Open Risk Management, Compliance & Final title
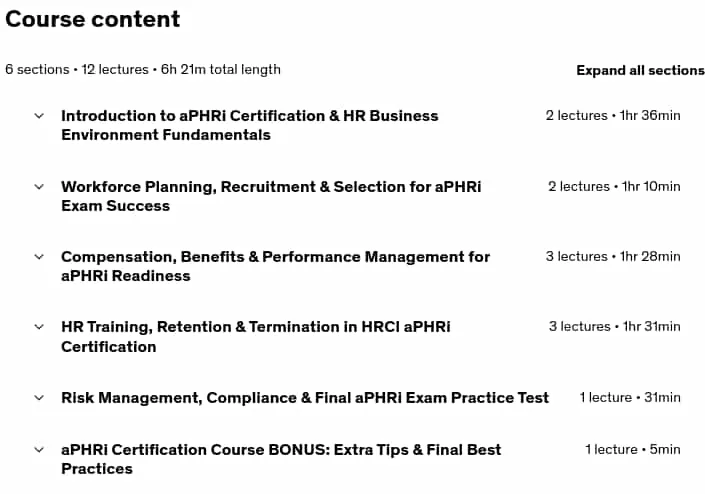 pyautogui.click(x=305, y=398)
